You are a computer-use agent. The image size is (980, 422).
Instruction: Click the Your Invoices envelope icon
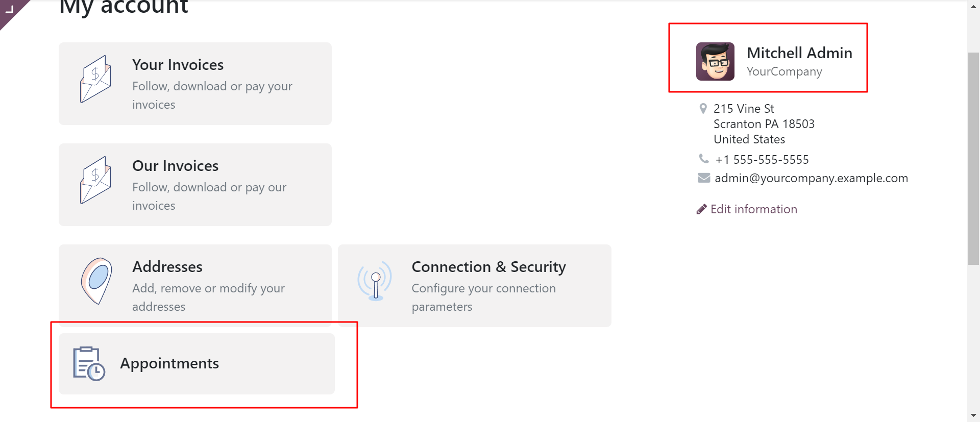pyautogui.click(x=95, y=79)
